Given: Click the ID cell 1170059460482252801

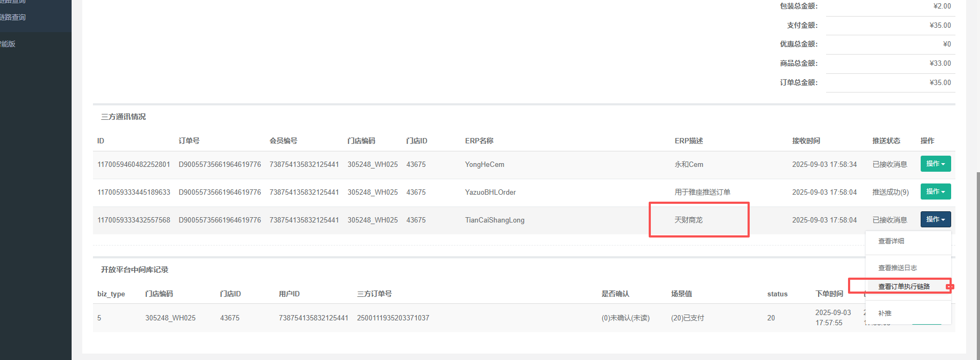Looking at the screenshot, I should point(134,165).
